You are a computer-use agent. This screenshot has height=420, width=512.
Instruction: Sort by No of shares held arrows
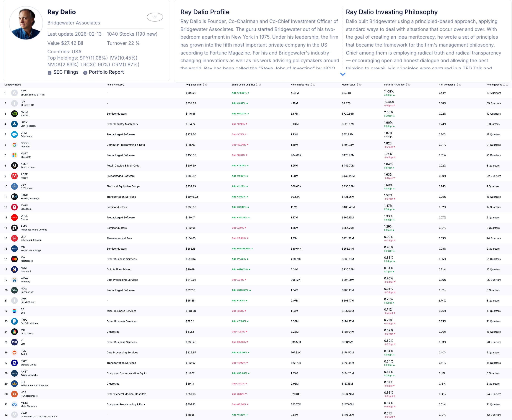tap(311, 85)
